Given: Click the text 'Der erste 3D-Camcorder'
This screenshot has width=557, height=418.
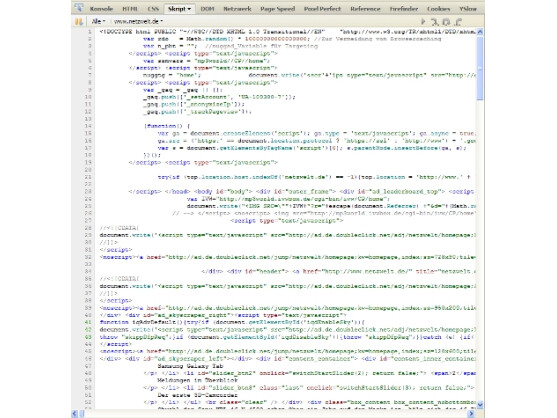Looking at the screenshot, I should click(x=198, y=395).
